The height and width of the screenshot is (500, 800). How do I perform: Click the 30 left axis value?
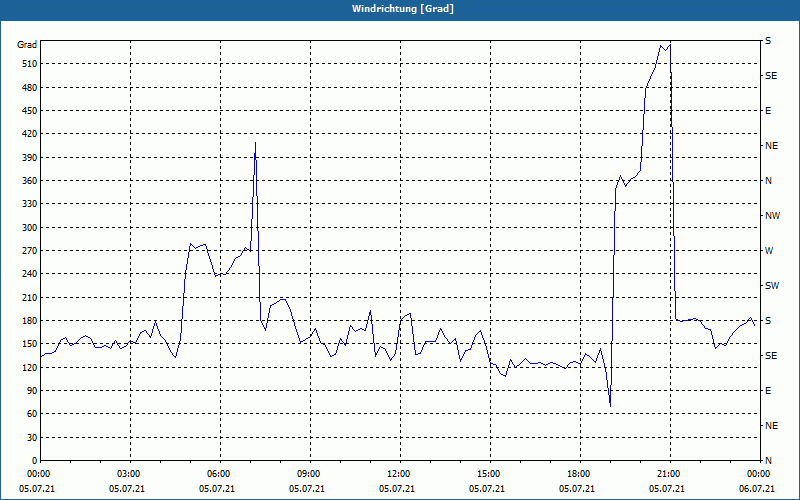(32, 438)
